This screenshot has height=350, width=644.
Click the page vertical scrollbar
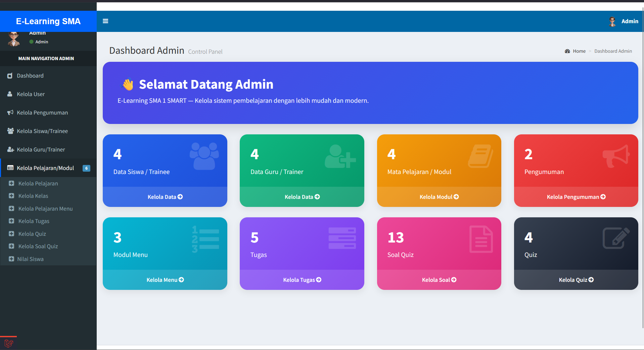point(643,168)
